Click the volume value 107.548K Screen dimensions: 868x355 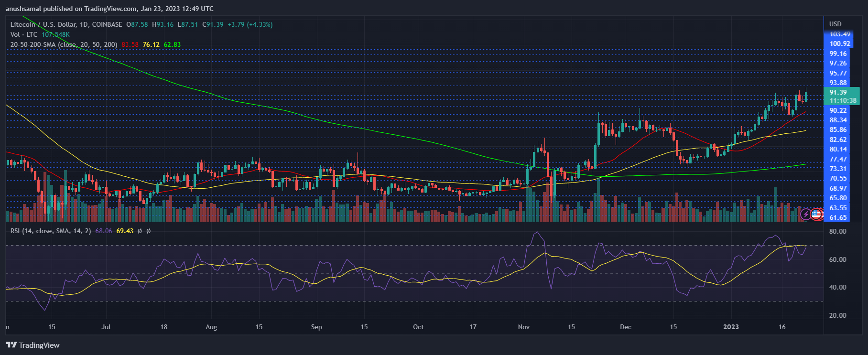tap(55, 34)
